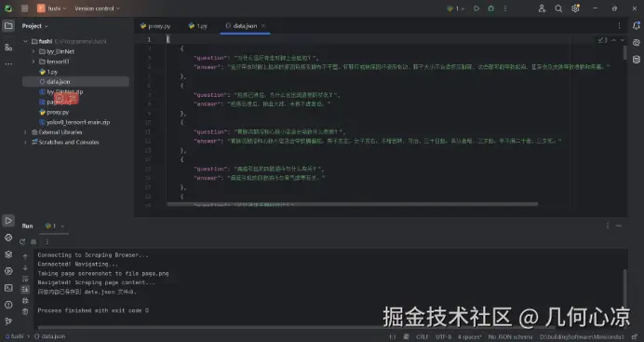Collapse the fushi root folder
The image size is (644, 342).
point(25,41)
